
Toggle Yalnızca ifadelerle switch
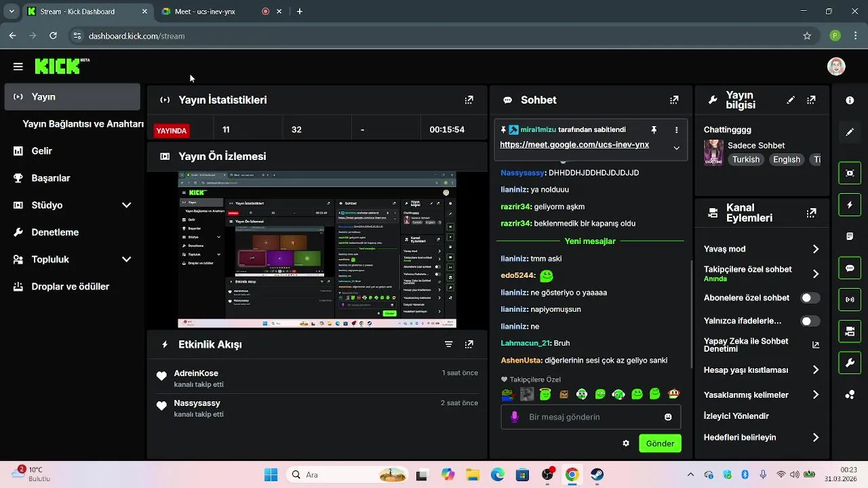(x=810, y=321)
